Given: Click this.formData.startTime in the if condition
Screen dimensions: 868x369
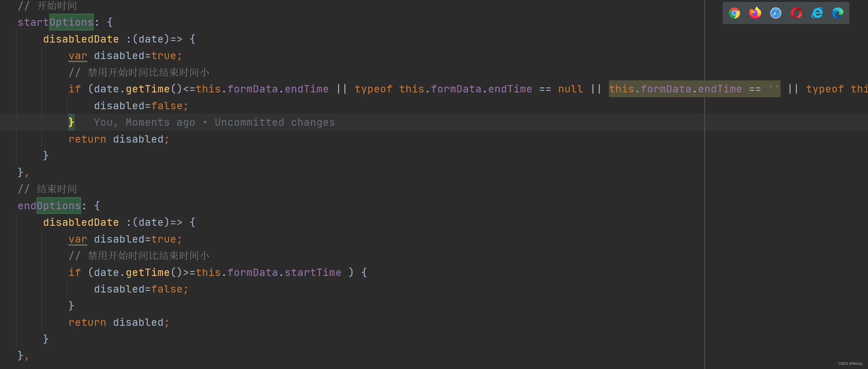Looking at the screenshot, I should 269,272.
